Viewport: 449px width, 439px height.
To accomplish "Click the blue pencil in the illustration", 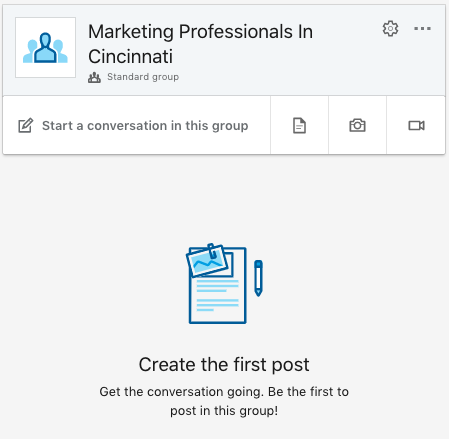I will click(x=258, y=278).
